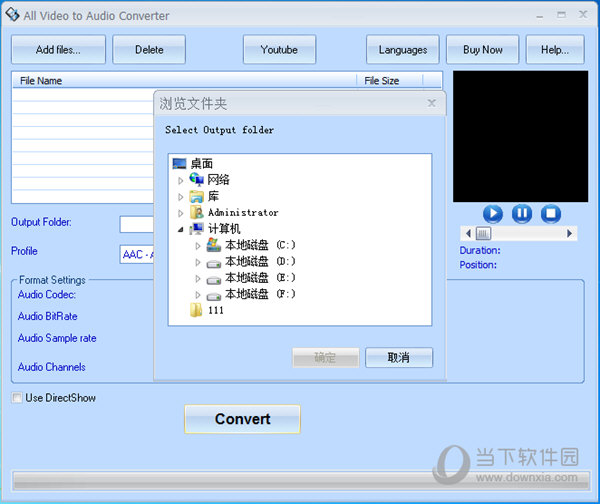The width and height of the screenshot is (600, 504).
Task: Enable the Use DirectShow checkbox
Action: 17,398
